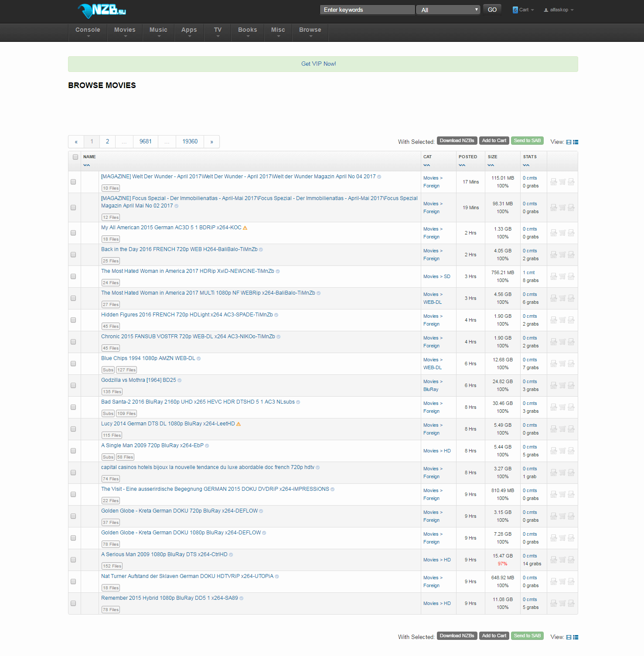Go to previous page arrow «
The image size is (644, 656).
tap(76, 142)
